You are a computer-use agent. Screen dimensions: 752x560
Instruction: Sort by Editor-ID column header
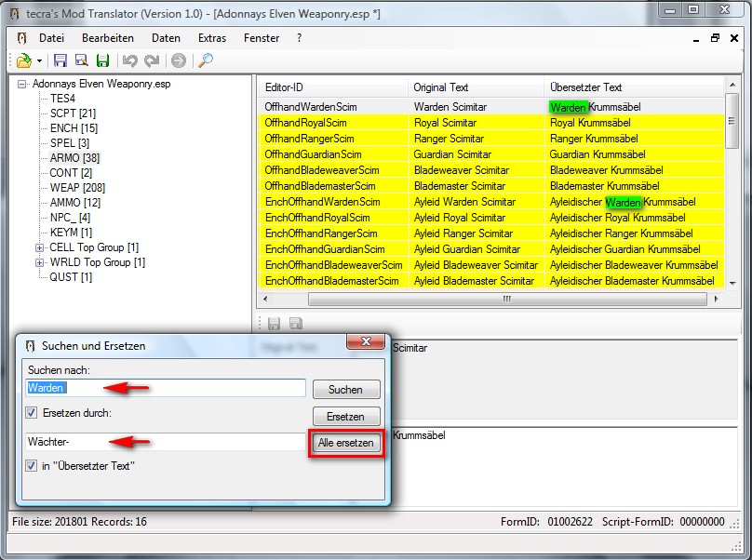(x=333, y=87)
